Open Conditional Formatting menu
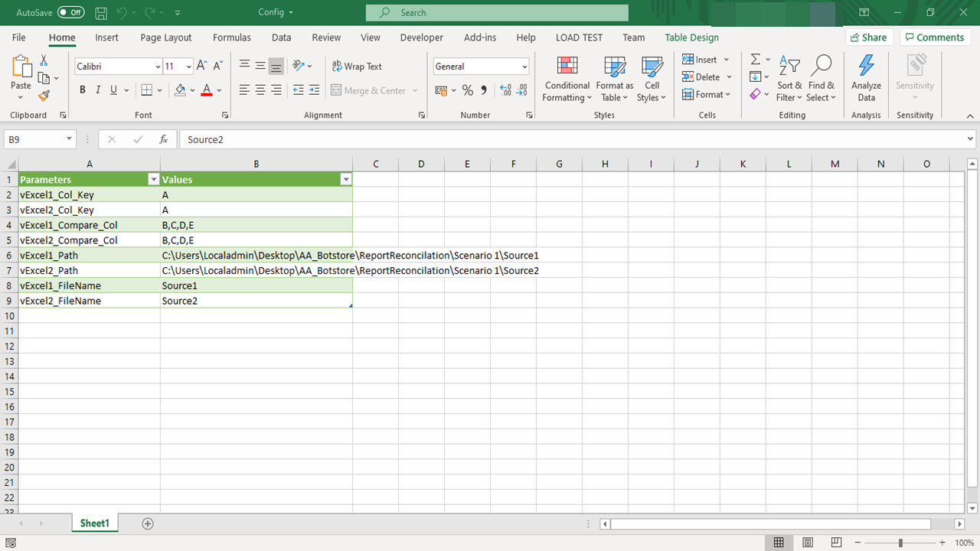Viewport: 980px width, 551px height. (567, 79)
